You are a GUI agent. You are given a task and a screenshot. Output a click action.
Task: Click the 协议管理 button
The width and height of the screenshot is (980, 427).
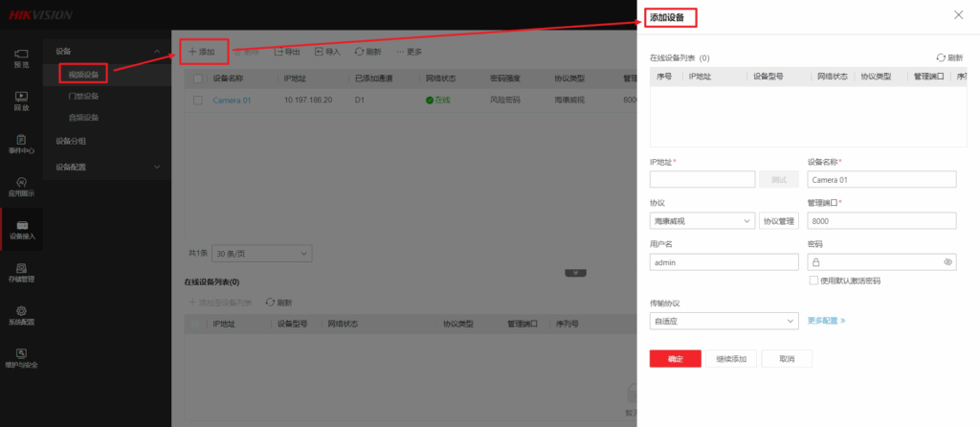click(x=779, y=221)
